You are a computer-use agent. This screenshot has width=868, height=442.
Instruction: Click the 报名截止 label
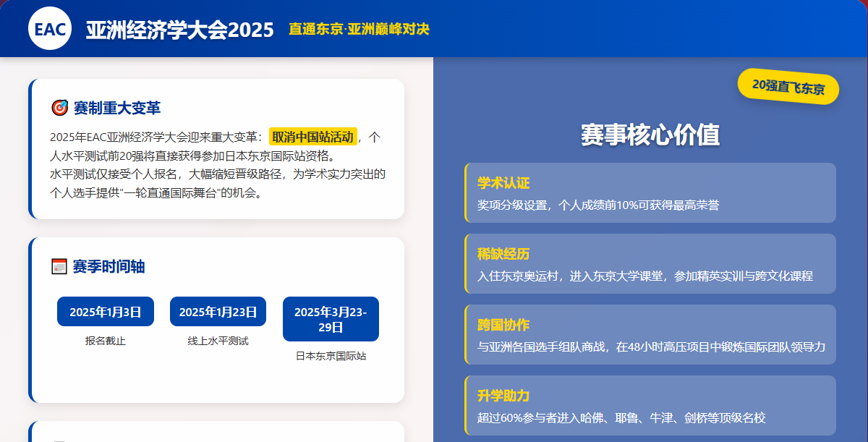point(106,341)
